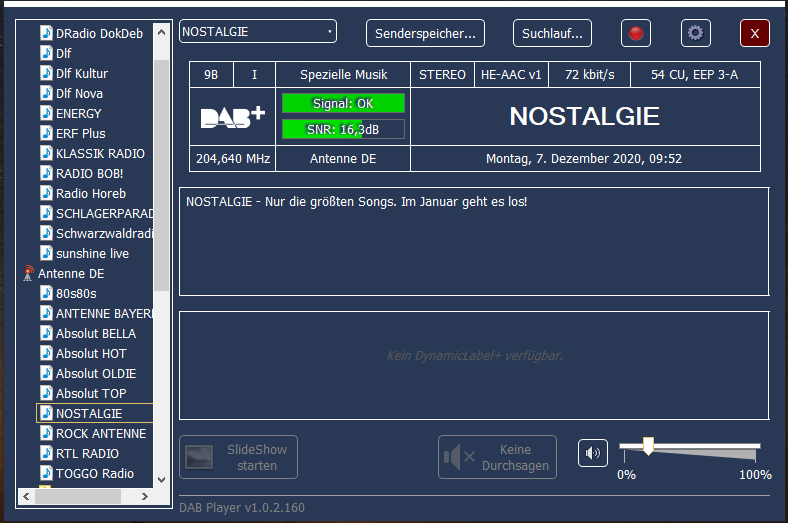788x523 pixels.
Task: Select Dlf Nova station
Action: pos(79,93)
